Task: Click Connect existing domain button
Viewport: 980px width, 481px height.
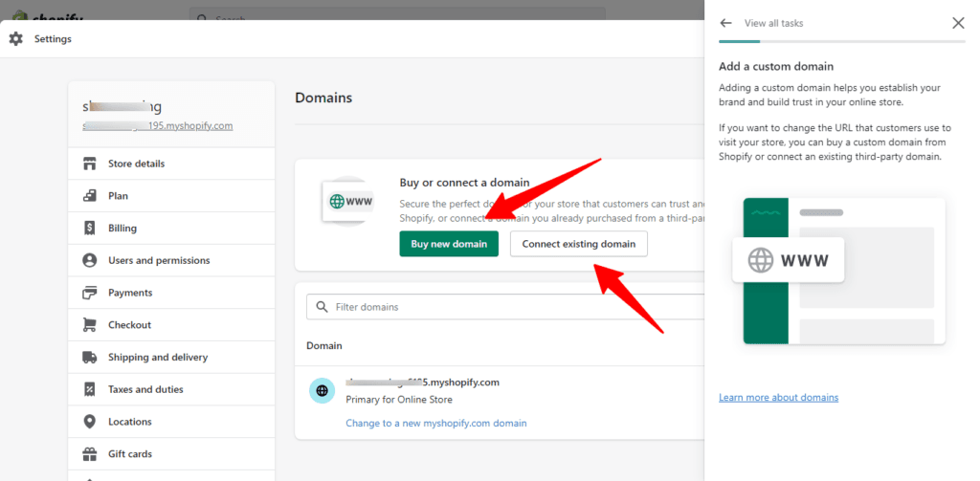Action: coord(579,244)
